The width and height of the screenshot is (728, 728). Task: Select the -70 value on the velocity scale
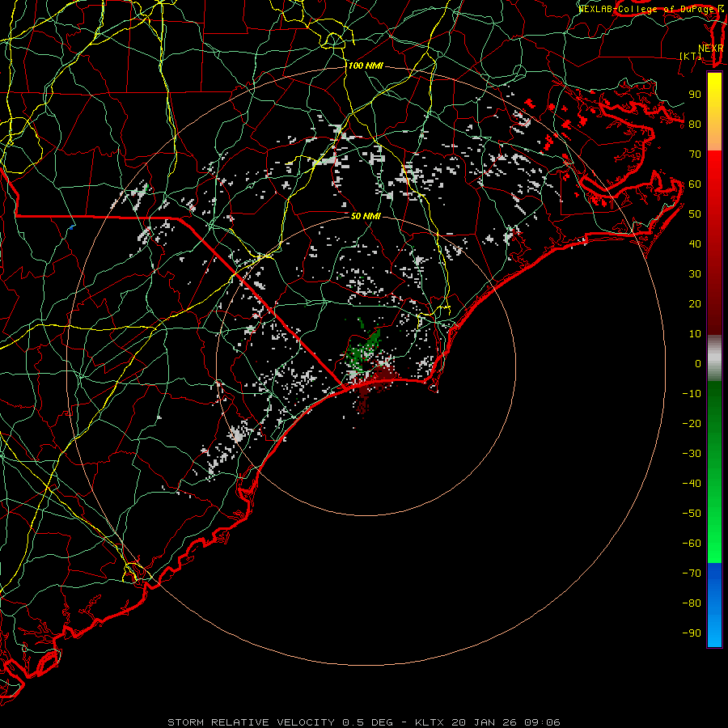pyautogui.click(x=692, y=574)
